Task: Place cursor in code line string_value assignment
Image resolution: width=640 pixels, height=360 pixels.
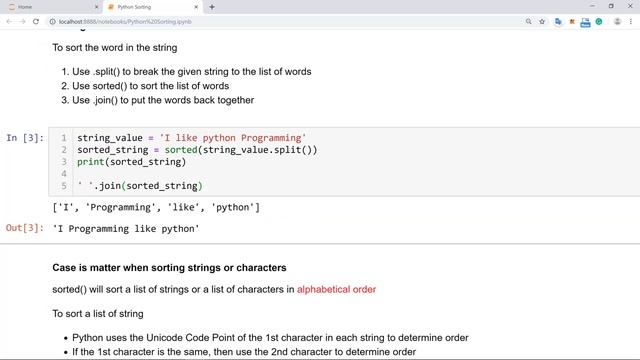Action: click(x=191, y=138)
